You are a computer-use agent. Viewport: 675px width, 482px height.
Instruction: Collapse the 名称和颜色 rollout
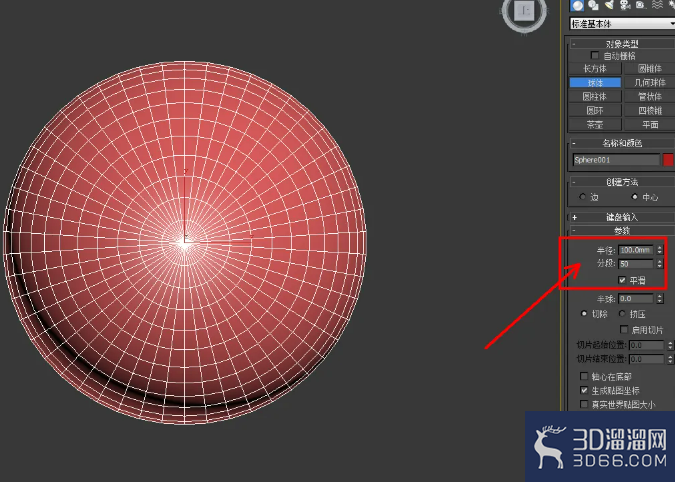[x=622, y=143]
